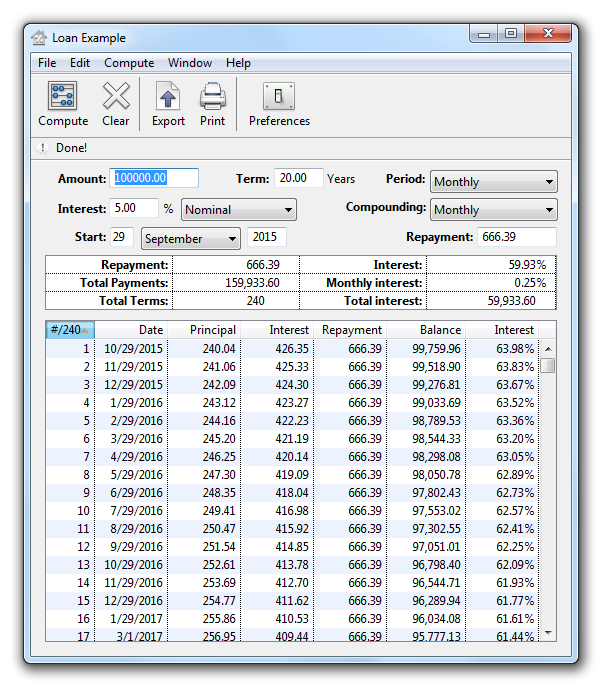Click the Interest rate input field

point(134,208)
